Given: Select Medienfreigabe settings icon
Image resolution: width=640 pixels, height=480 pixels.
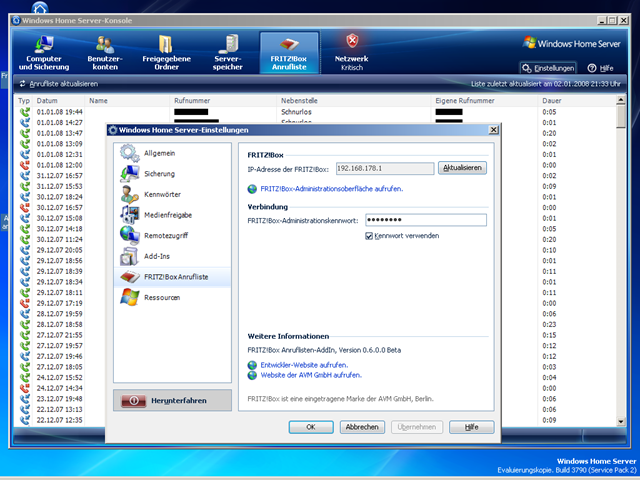Looking at the screenshot, I should tap(130, 215).
